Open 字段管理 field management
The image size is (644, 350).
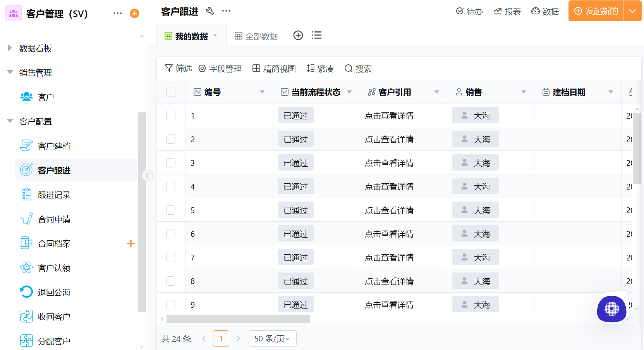click(220, 69)
